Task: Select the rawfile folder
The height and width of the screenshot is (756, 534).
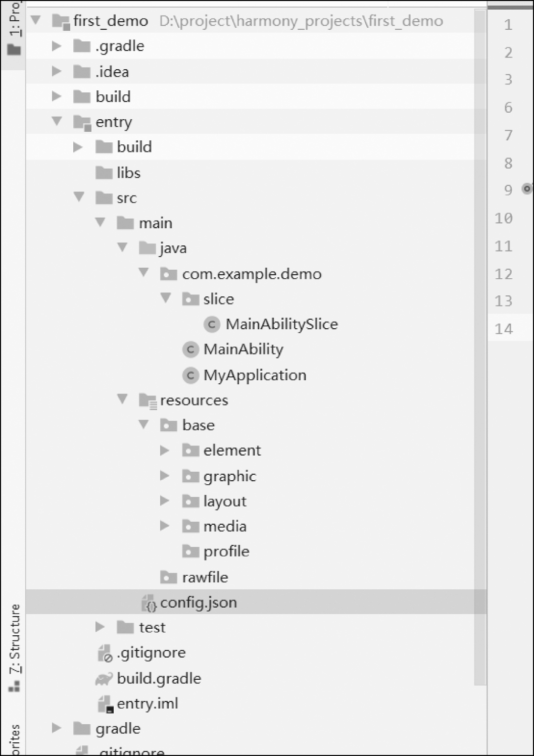Action: (x=205, y=577)
